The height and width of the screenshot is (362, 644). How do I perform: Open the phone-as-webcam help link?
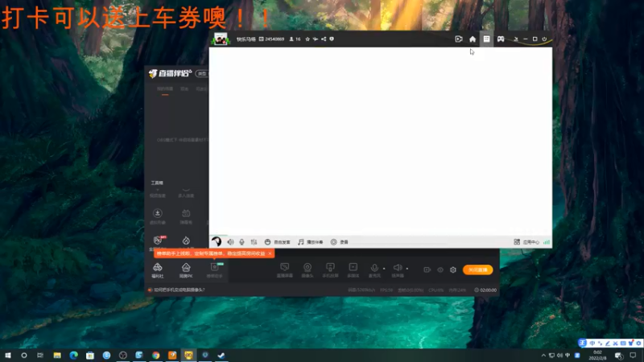tap(179, 290)
